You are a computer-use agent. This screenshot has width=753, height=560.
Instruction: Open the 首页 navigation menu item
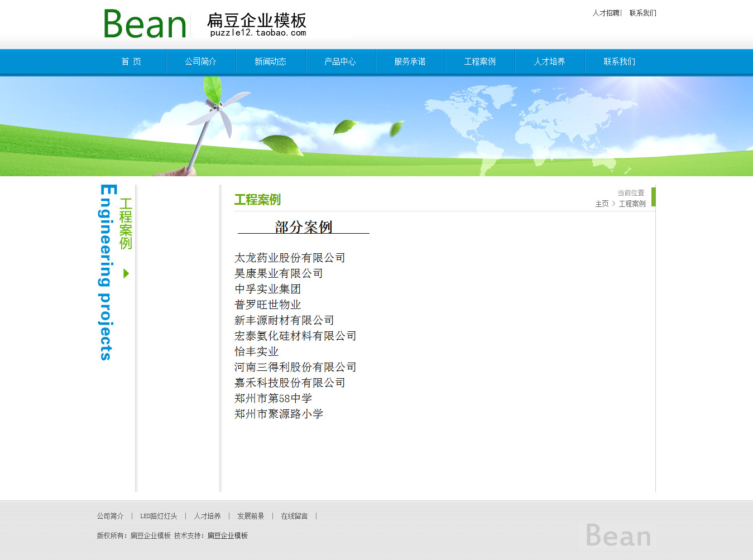pyautogui.click(x=131, y=61)
